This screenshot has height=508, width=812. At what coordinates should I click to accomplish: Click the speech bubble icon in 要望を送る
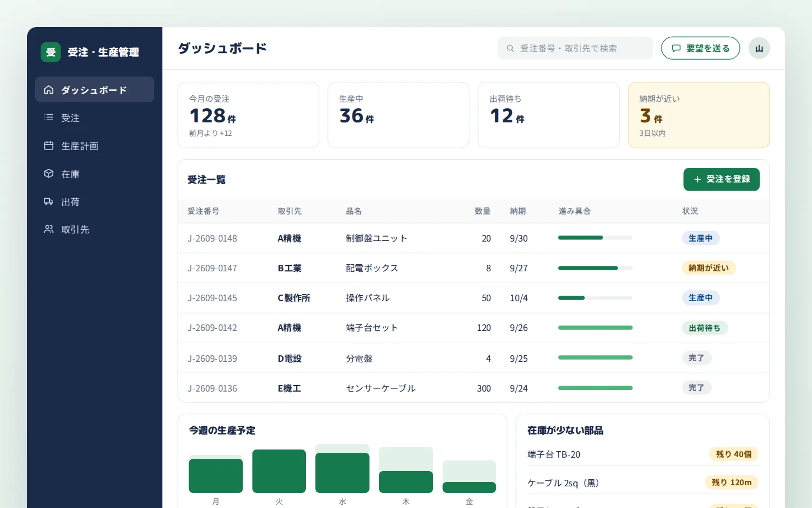point(676,48)
